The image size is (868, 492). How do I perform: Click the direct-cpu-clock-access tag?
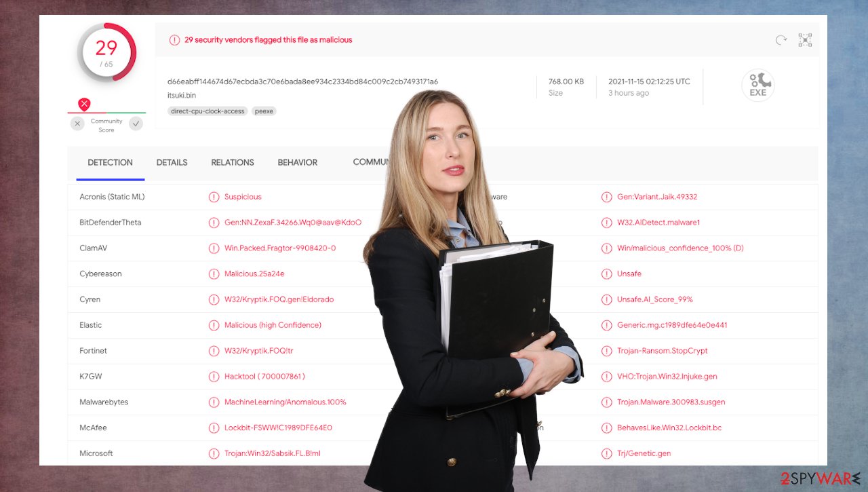point(207,111)
